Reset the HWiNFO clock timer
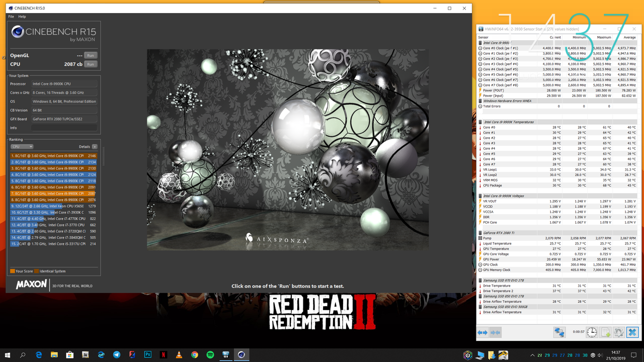This screenshot has height=362, width=644. (x=591, y=332)
